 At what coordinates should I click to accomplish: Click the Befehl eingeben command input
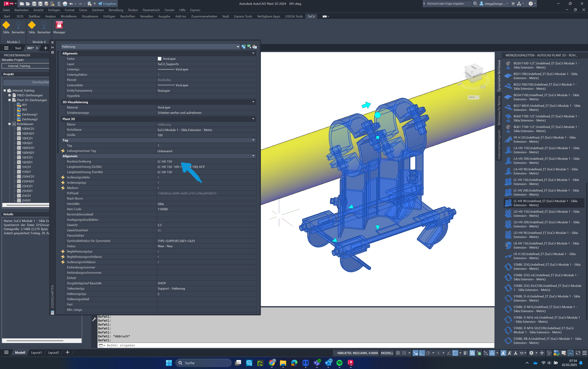point(296,345)
